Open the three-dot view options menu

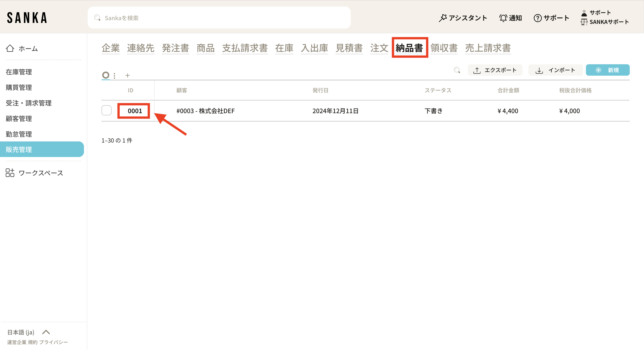114,76
